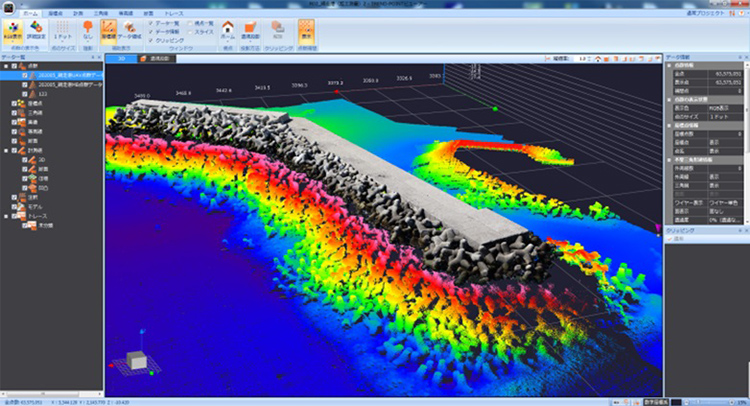The width and height of the screenshot is (750, 406).
Task: Click the home view icon in viewport toolbar
Action: pyautogui.click(x=597, y=59)
